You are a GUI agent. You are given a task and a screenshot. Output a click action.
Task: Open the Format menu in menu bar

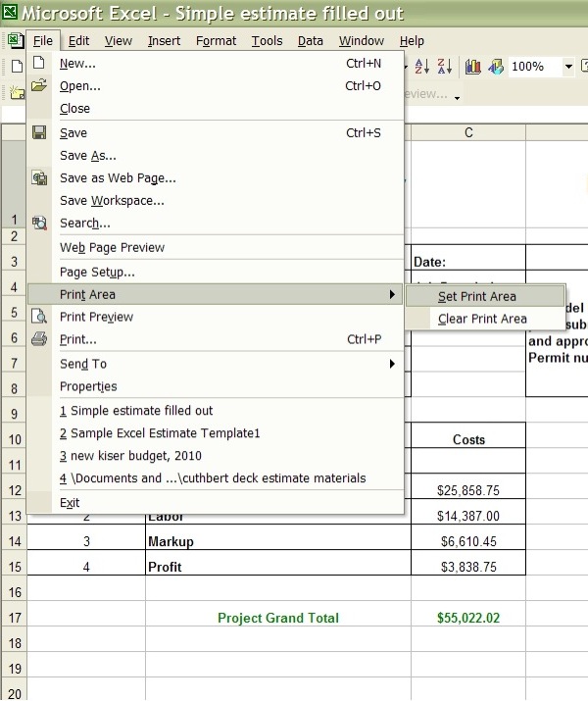pos(216,40)
